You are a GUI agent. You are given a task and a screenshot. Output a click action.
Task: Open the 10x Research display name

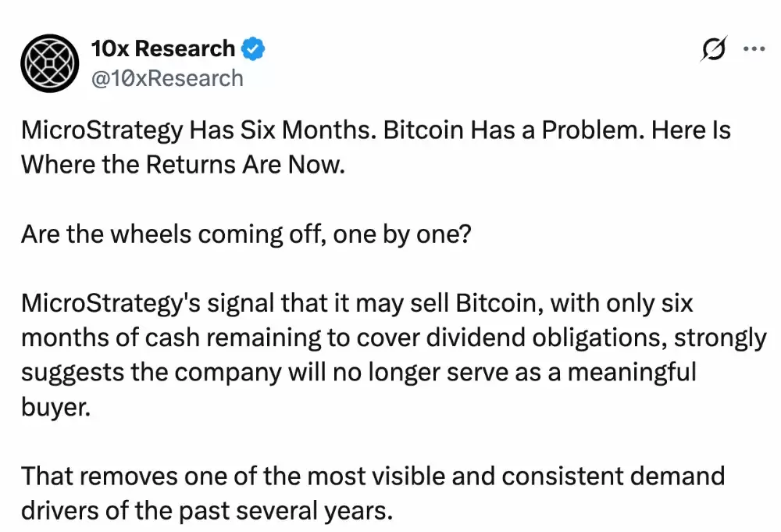[163, 48]
